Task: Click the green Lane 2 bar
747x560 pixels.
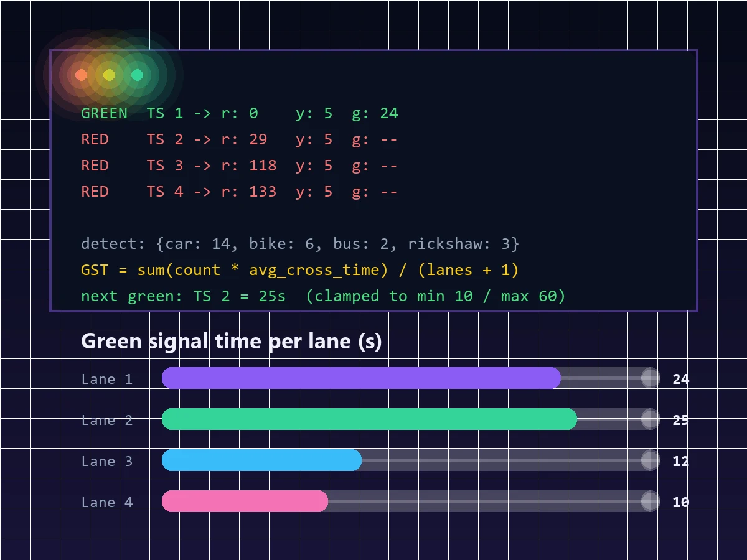Action: coord(369,419)
